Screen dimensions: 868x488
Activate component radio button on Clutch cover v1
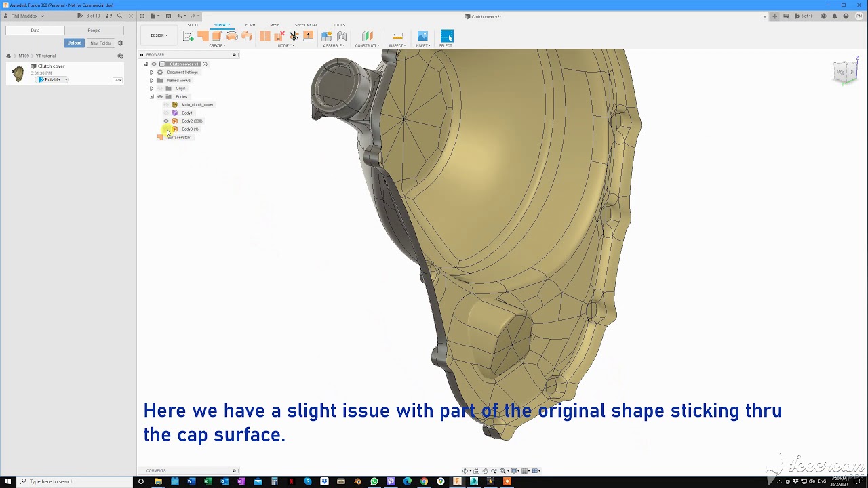205,64
